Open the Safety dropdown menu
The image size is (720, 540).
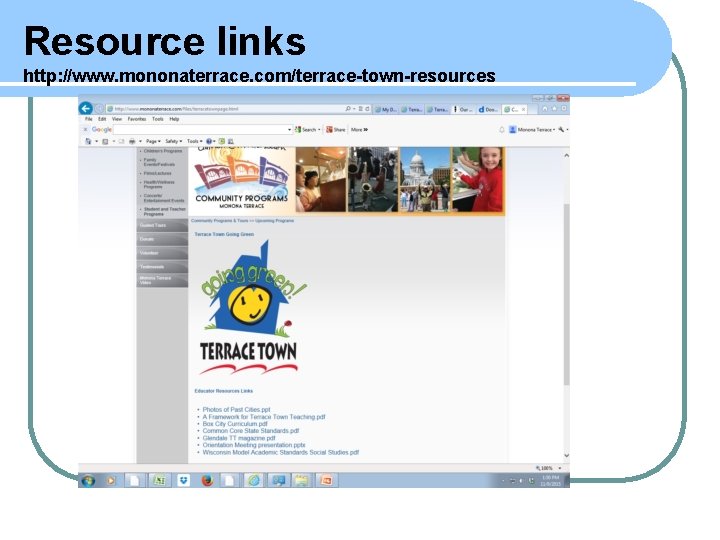pyautogui.click(x=174, y=141)
